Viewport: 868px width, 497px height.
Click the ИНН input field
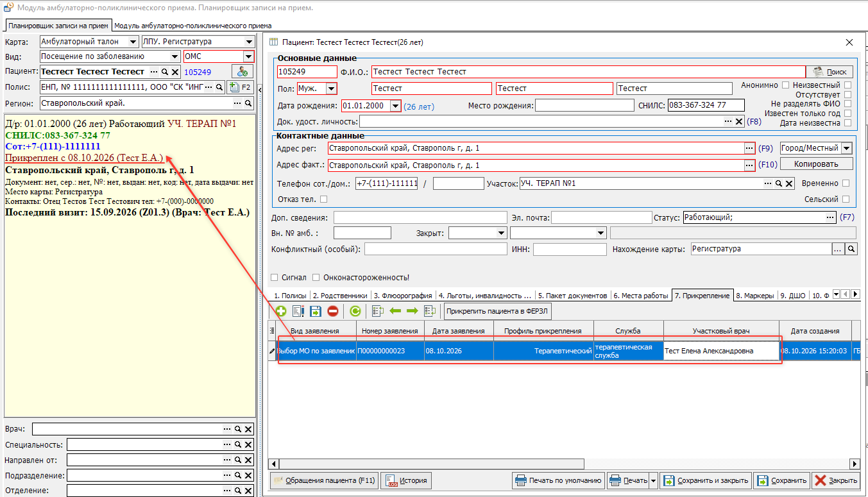pos(570,249)
